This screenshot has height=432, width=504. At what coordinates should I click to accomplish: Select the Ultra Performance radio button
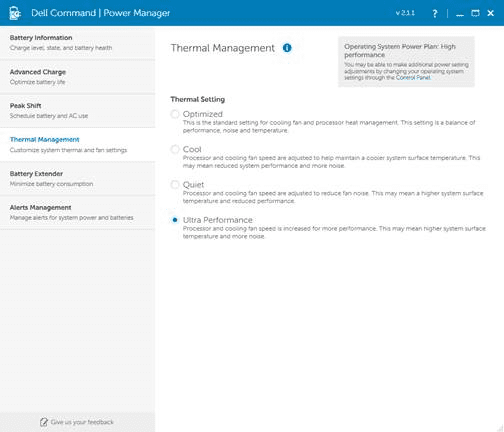[x=175, y=220]
